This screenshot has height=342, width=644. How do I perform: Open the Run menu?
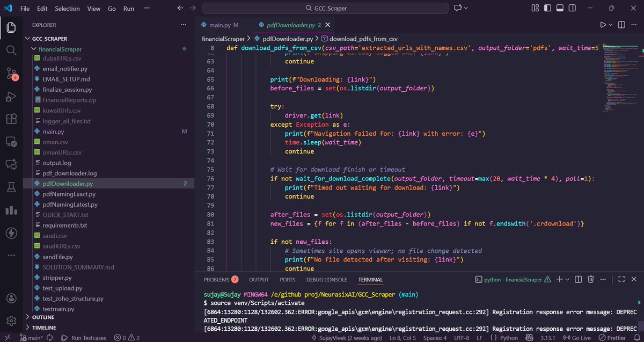(129, 8)
